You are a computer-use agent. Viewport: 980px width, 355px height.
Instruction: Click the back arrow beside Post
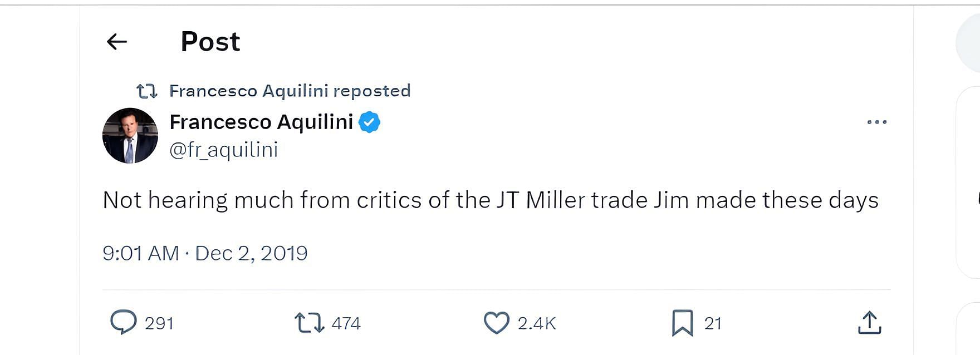coord(117,42)
